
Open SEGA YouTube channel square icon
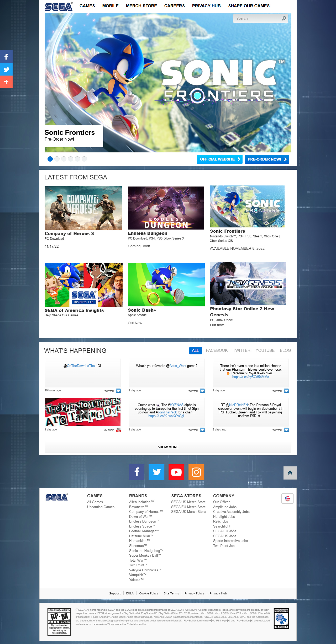(176, 472)
